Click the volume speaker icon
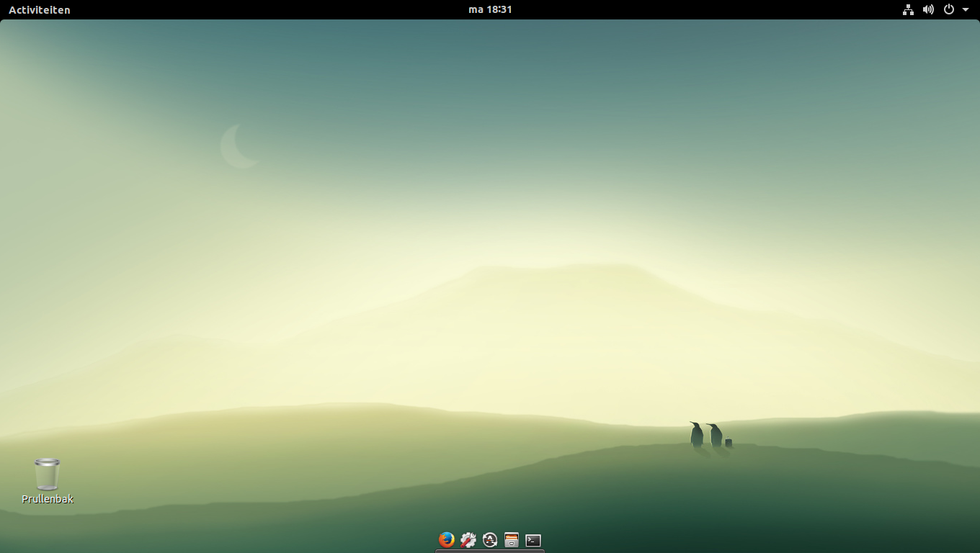Screen dimensions: 980x553 coord(928,9)
